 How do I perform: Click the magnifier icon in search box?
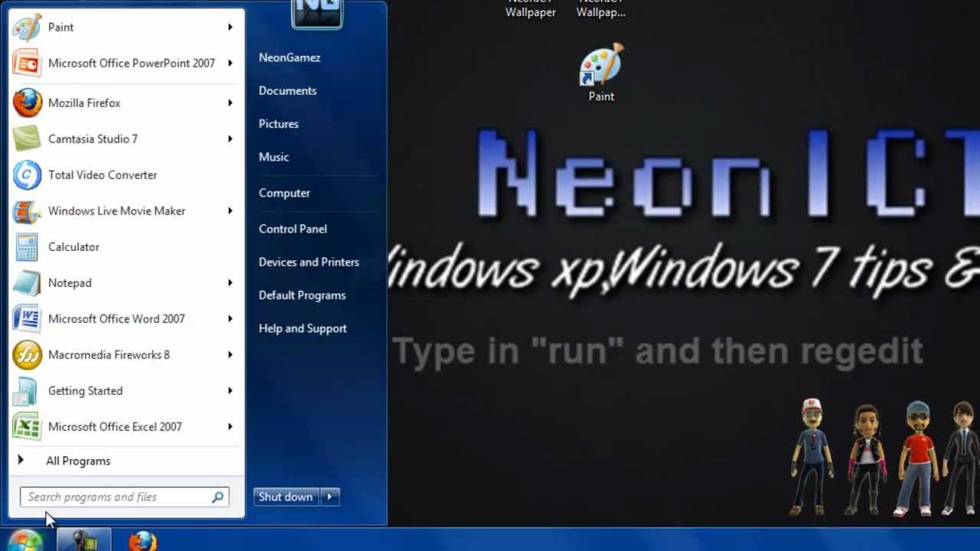[x=218, y=497]
